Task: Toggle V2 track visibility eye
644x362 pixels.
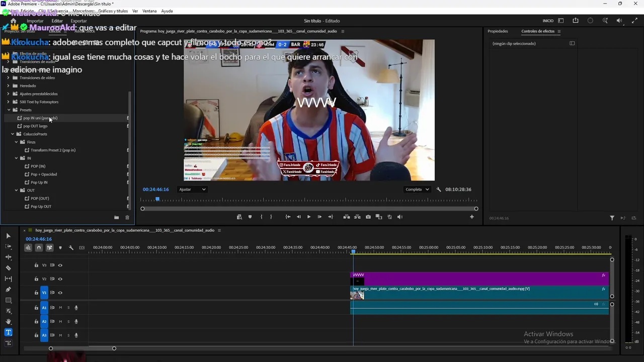Action: pyautogui.click(x=60, y=279)
